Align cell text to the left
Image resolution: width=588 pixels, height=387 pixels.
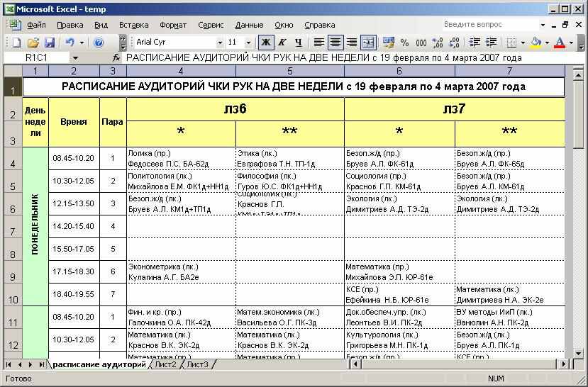click(318, 43)
